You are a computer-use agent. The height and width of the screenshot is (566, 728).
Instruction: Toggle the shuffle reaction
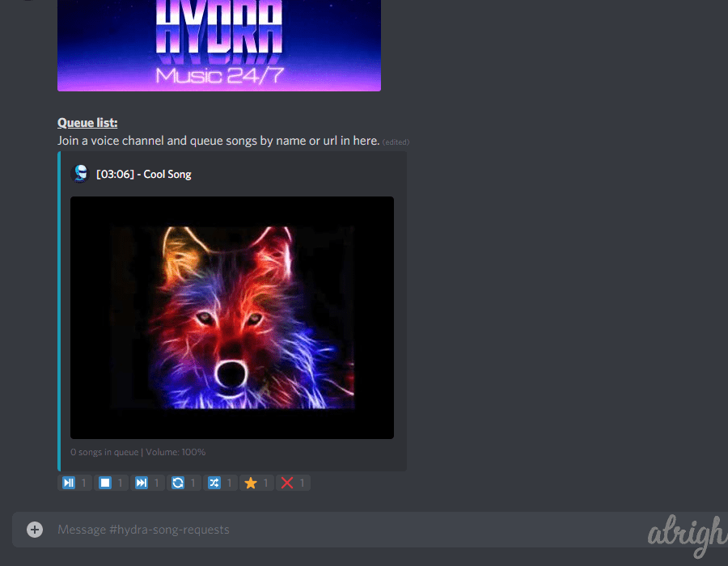(214, 482)
